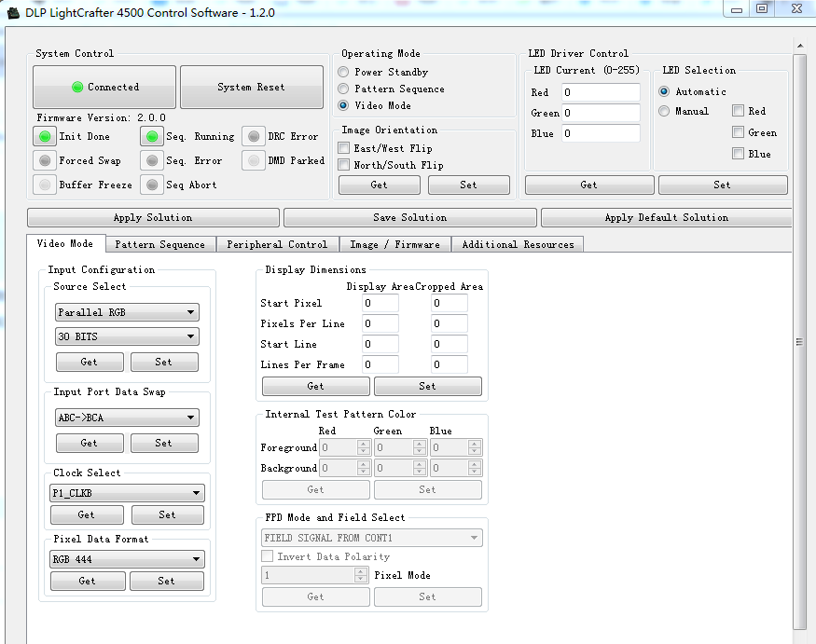The width and height of the screenshot is (816, 644).
Task: Click the DRC Error indicator light
Action: coord(254,136)
